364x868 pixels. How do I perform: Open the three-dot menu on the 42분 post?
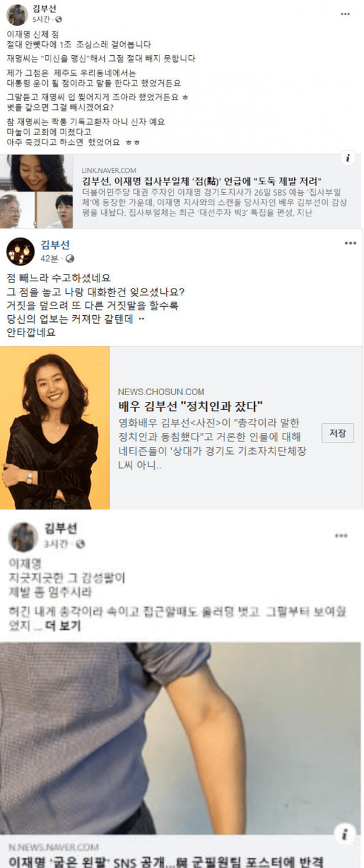(x=351, y=243)
